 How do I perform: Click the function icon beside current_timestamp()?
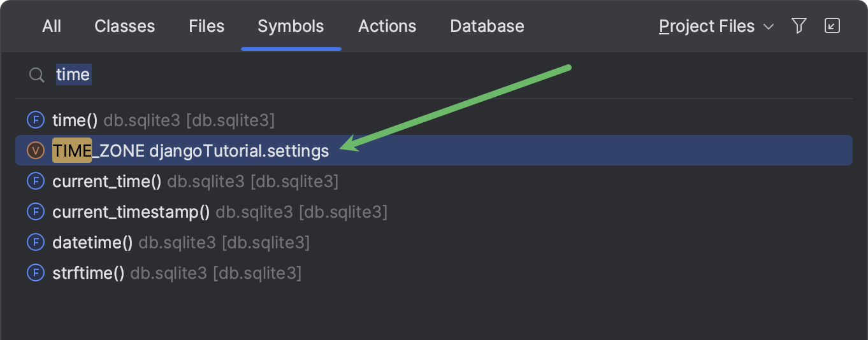pyautogui.click(x=35, y=211)
